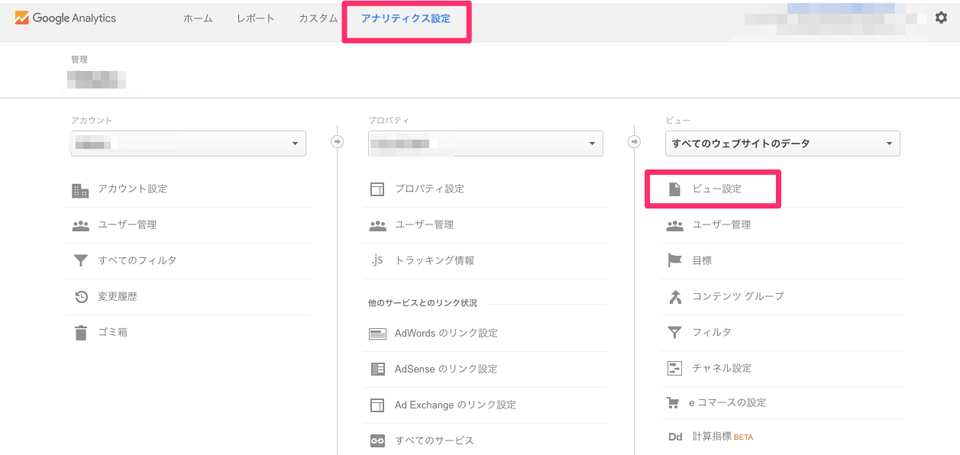Go to the ホーム tab
960x455 pixels.
point(197,19)
